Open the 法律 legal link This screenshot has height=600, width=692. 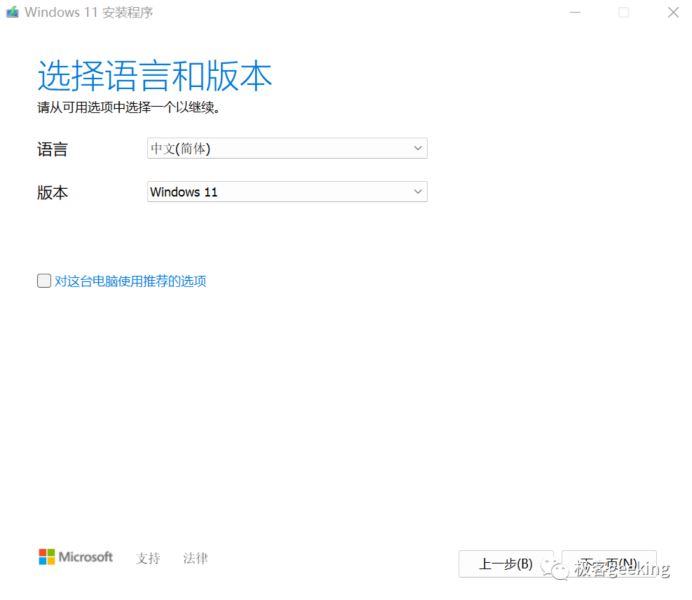(x=195, y=558)
